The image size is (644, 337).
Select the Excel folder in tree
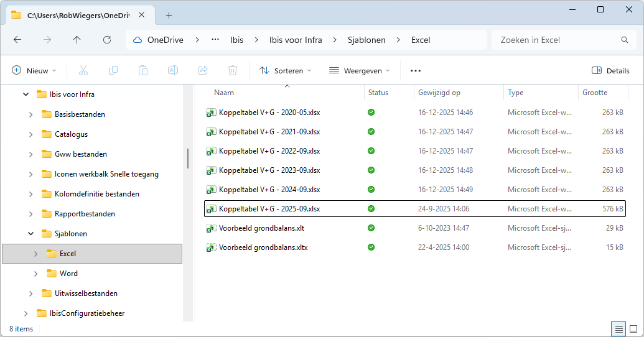[93, 254]
